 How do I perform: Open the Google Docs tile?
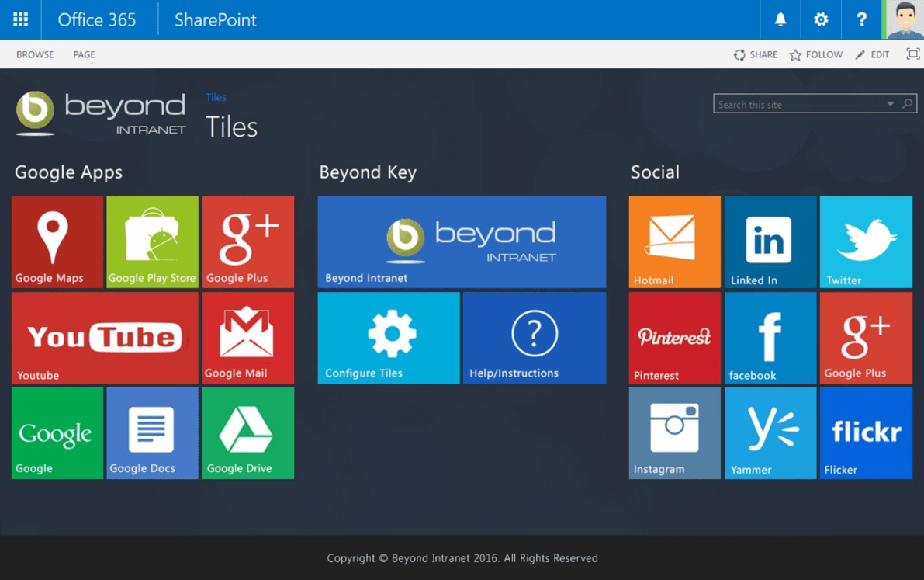pos(153,433)
